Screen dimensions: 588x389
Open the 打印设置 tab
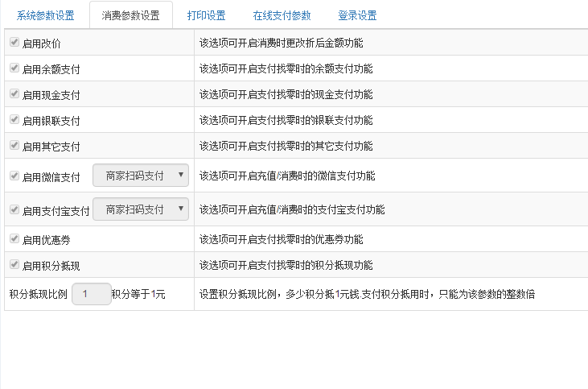[206, 15]
